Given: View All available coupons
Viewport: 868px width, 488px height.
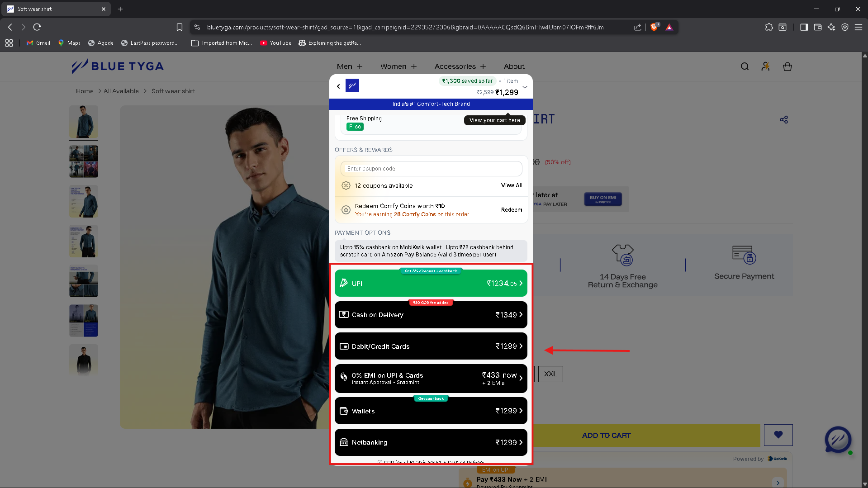Looking at the screenshot, I should (512, 185).
